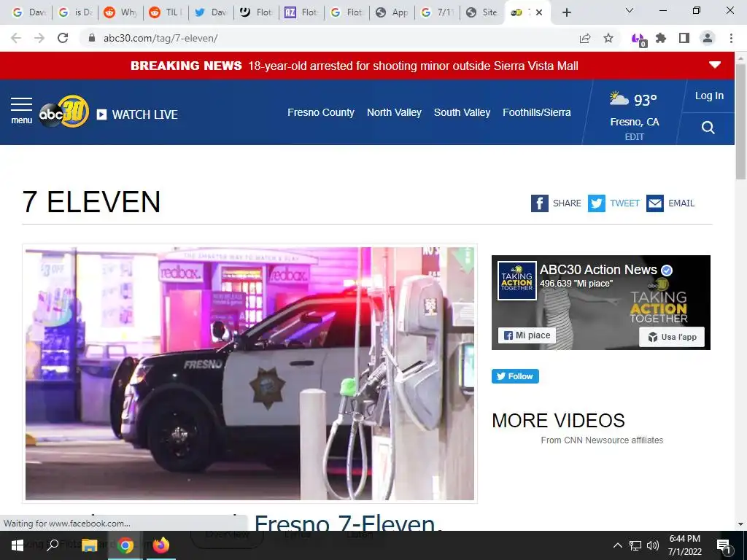Viewport: 747px width, 560px height.
Task: Tweet this page via Twitter icon
Action: click(x=596, y=203)
